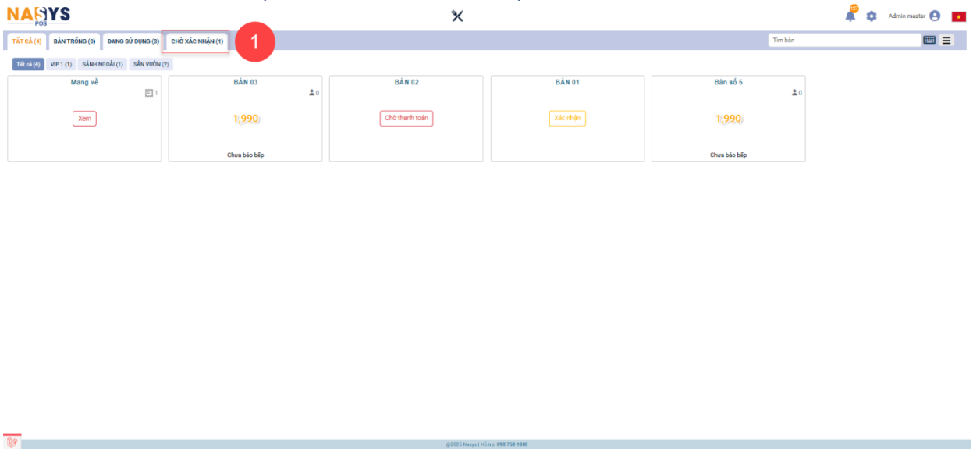Open the hamburger list menu
The width and height of the screenshot is (980, 453).
click(946, 41)
